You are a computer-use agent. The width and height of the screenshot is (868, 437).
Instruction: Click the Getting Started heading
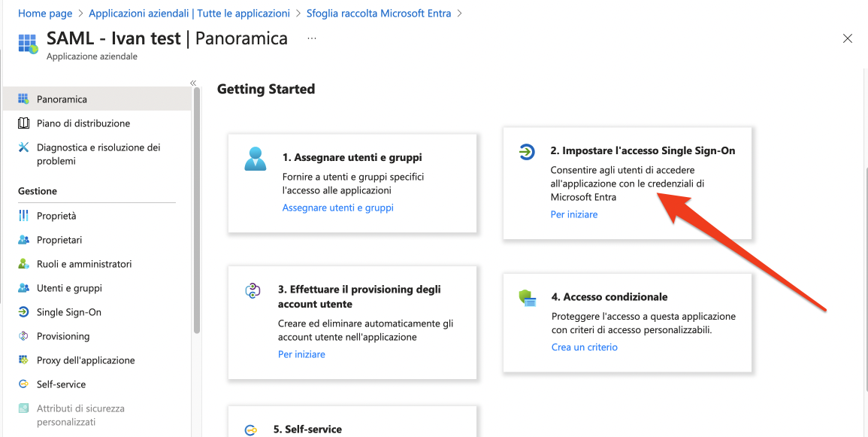(266, 90)
